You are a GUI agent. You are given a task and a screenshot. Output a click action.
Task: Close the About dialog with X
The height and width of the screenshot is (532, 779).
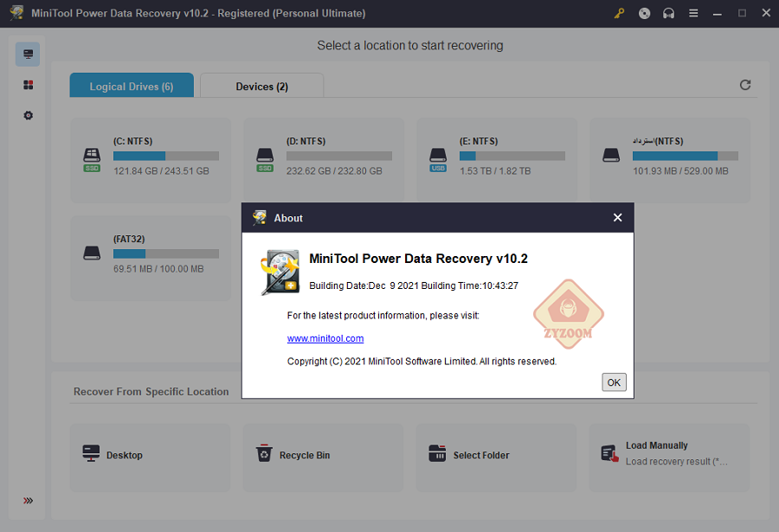(617, 218)
